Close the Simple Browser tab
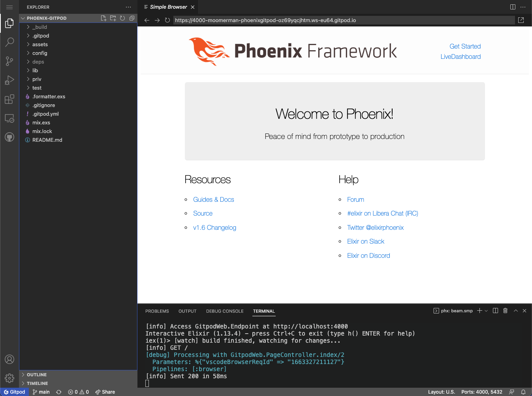The height and width of the screenshot is (396, 532). pos(193,7)
